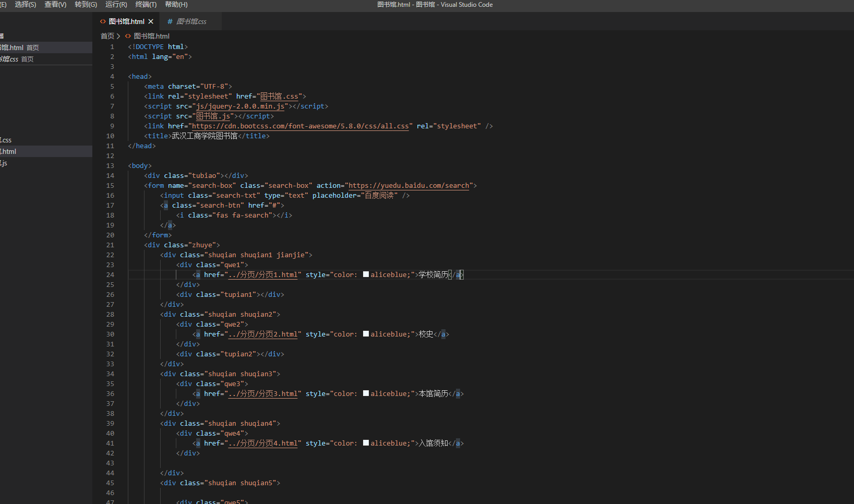This screenshot has width=854, height=504.
Task: Click the charset="UTF-8" meta attribute
Action: tap(198, 86)
